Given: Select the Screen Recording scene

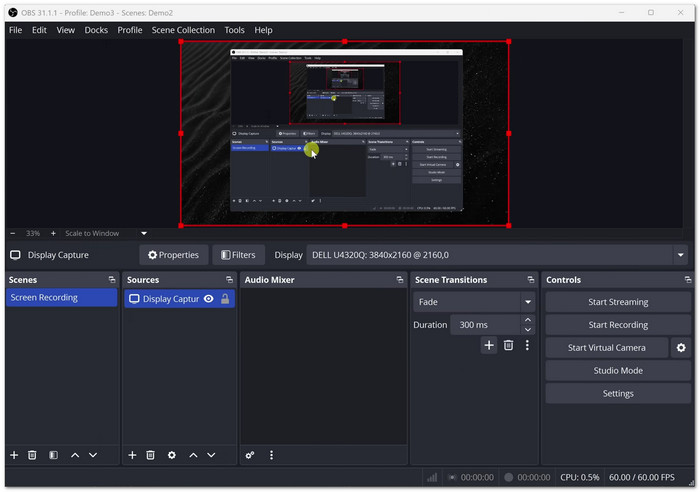Looking at the screenshot, I should (62, 297).
